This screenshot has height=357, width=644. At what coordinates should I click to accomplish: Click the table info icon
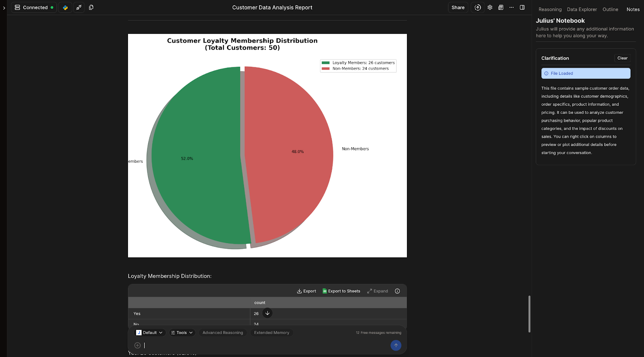pyautogui.click(x=397, y=291)
